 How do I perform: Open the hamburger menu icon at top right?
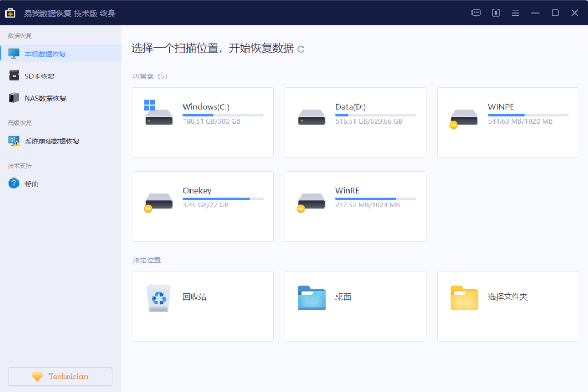515,12
